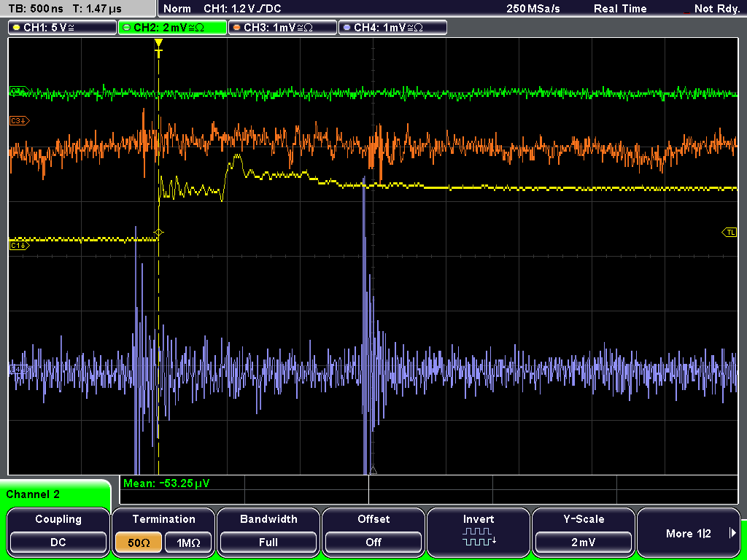
Task: Click the CH1: 1.2 V trigger source info
Action: click(242, 9)
